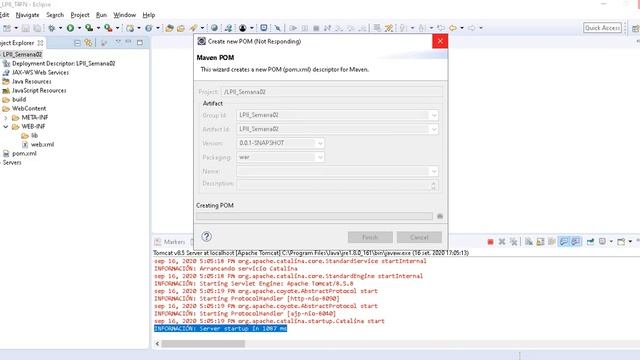
Task: Open the Version dropdown 0.0.1-SNAPSHOT
Action: pyautogui.click(x=320, y=143)
